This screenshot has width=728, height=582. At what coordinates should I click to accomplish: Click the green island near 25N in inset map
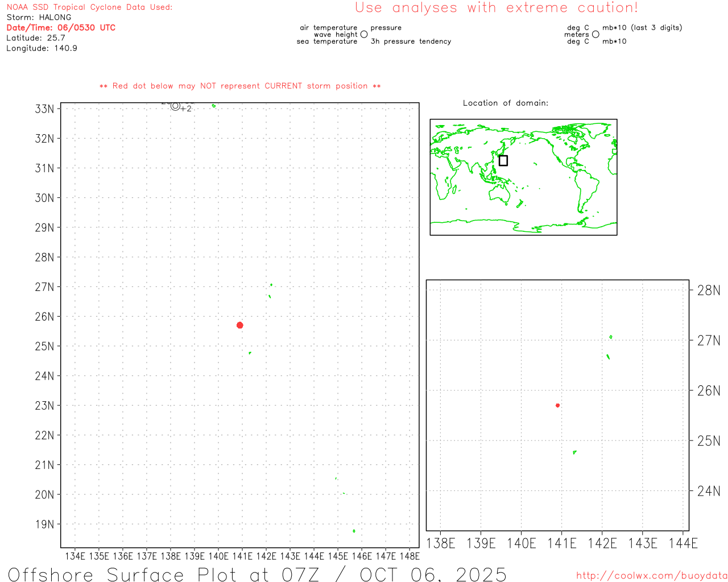[574, 452]
